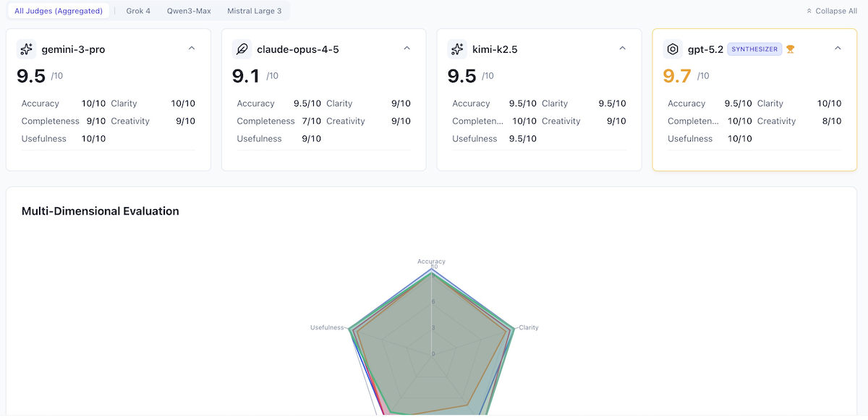Collapse the gemini-3-pro card
868x420 pixels.
[x=192, y=49]
